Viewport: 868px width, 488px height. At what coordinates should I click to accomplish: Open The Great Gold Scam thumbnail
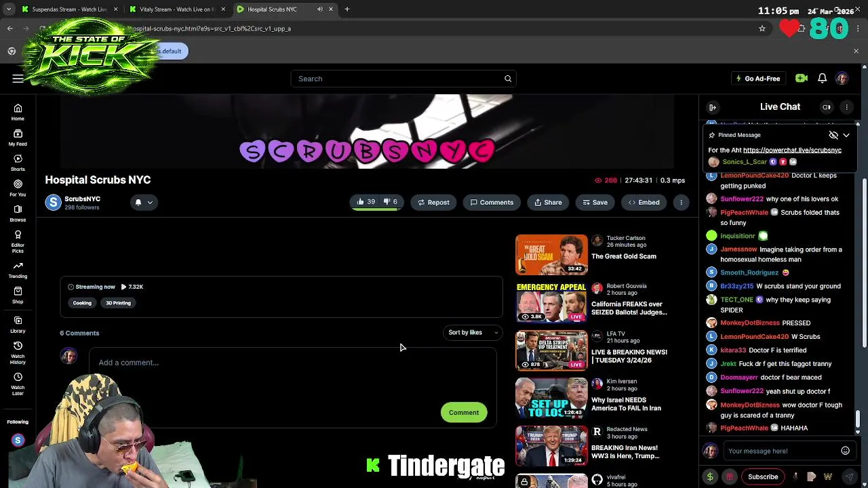click(x=551, y=254)
